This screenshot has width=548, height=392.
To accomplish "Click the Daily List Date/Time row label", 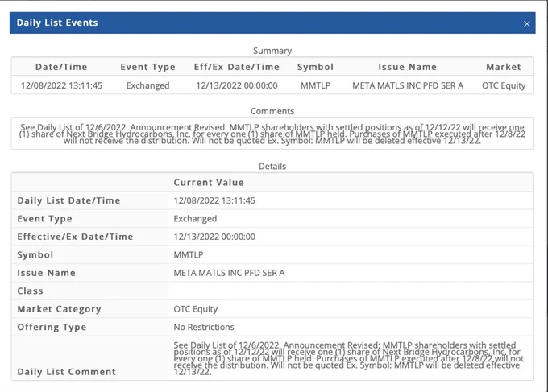I will (x=68, y=200).
